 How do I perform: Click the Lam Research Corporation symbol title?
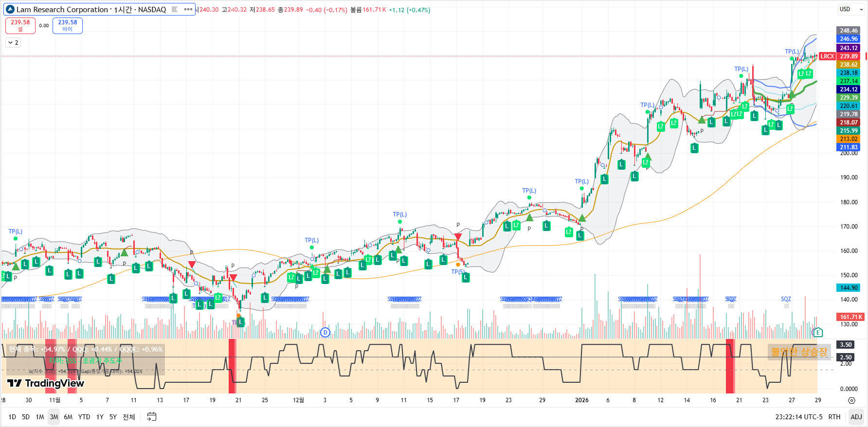click(x=62, y=9)
